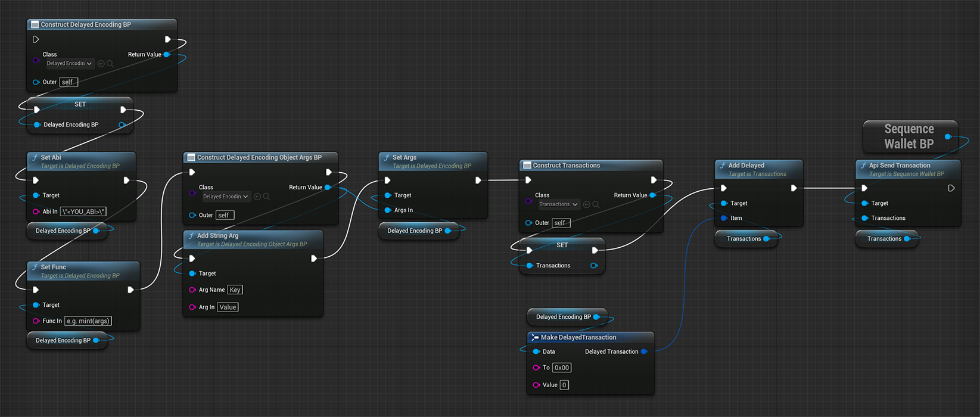980x417 pixels.
Task: Click unconnected exec input pin of Construct Delayed Encoding BP
Action: pyautogui.click(x=36, y=39)
